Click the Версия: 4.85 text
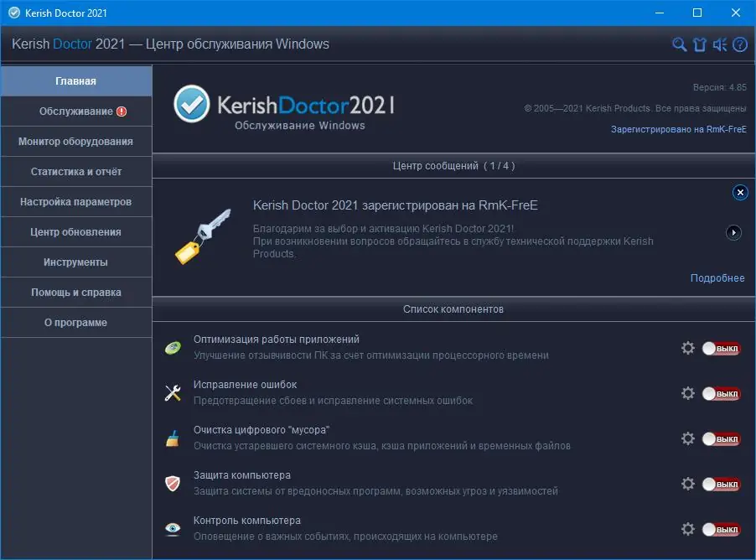 [719, 87]
